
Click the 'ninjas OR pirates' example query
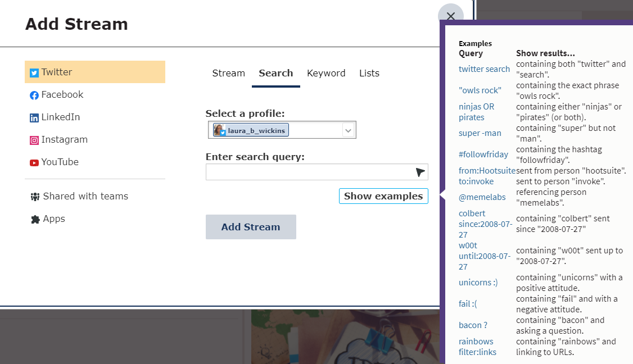(476, 112)
